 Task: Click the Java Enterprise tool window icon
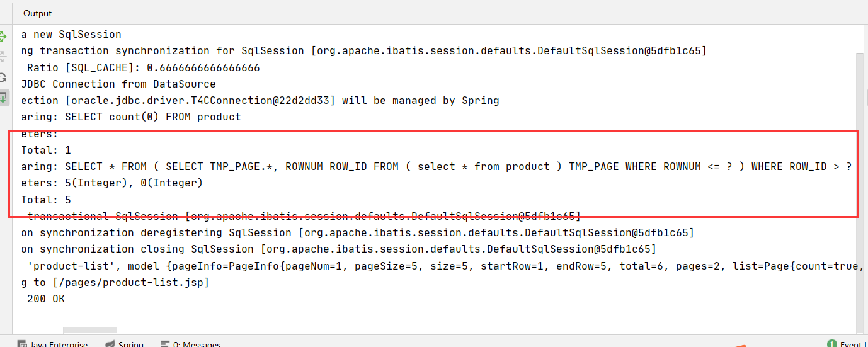pos(23,344)
